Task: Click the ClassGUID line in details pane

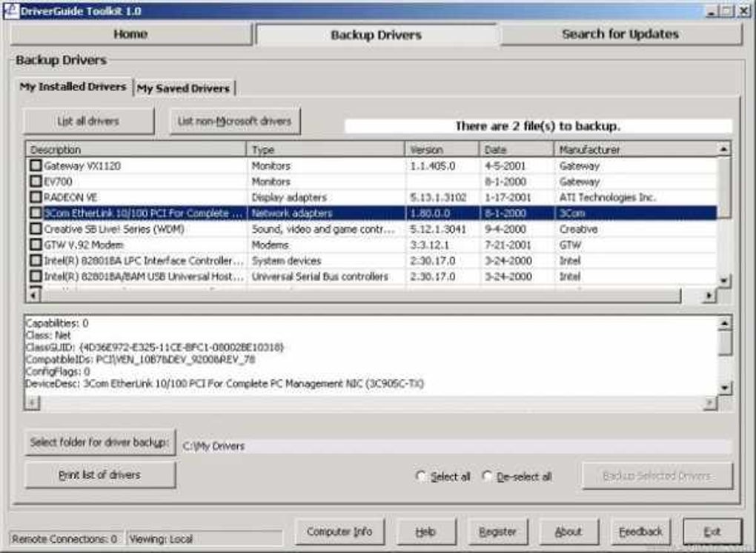Action: pos(154,347)
